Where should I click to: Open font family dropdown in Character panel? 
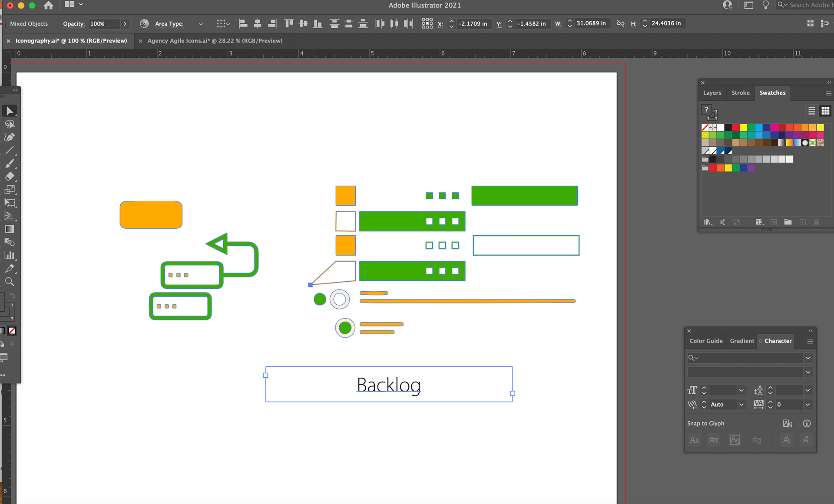[808, 358]
